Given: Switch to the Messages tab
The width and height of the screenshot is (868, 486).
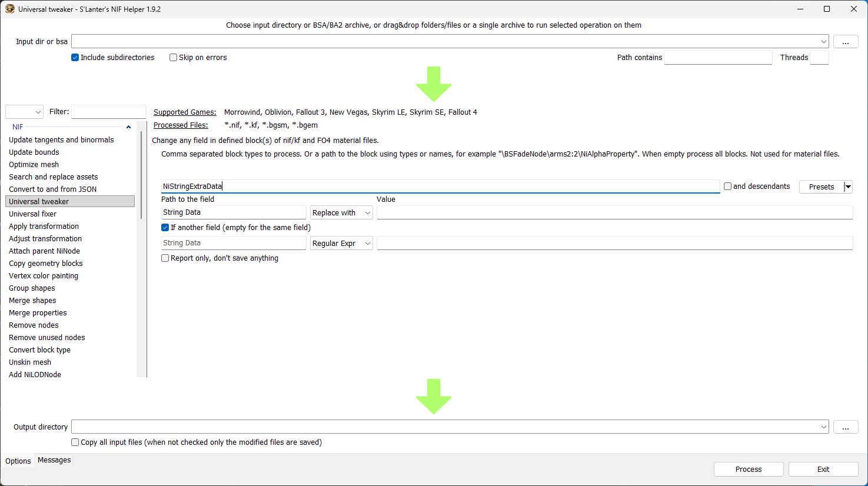Looking at the screenshot, I should [x=54, y=460].
